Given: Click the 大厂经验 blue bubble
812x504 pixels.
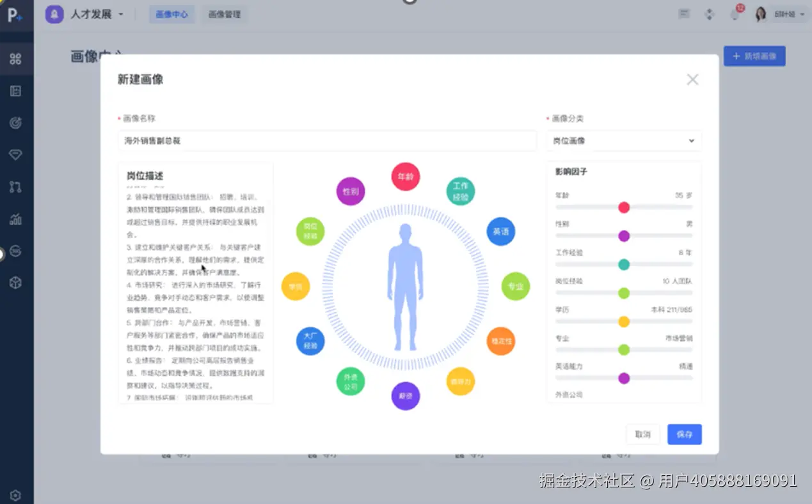Looking at the screenshot, I should click(310, 342).
